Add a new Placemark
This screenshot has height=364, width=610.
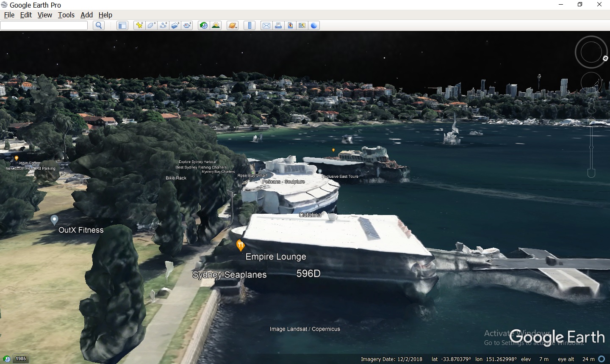139,25
